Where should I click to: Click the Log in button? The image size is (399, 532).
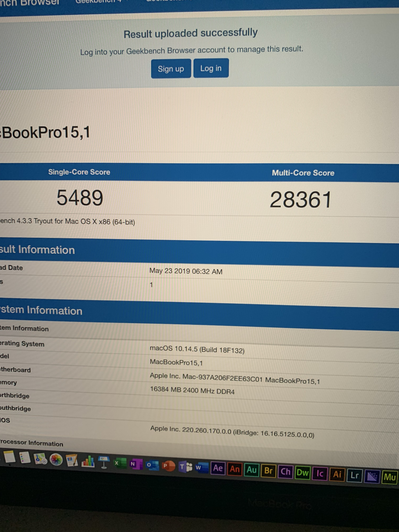coord(211,68)
